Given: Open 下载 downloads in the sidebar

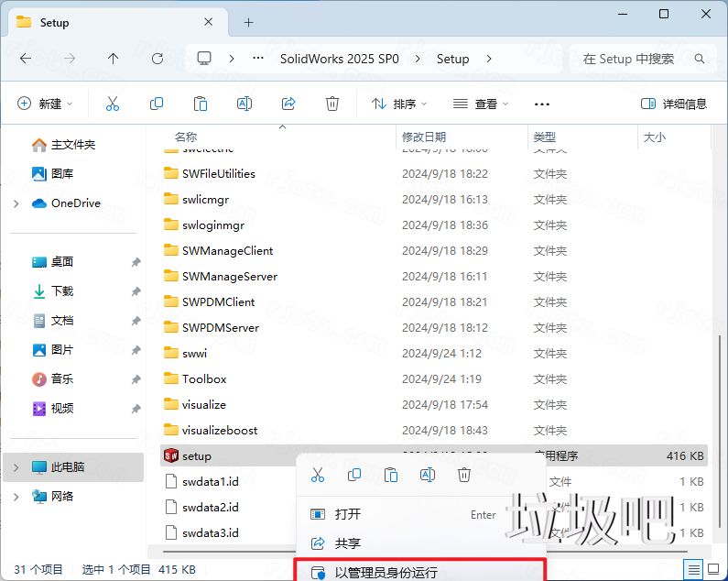Looking at the screenshot, I should click(52, 291).
